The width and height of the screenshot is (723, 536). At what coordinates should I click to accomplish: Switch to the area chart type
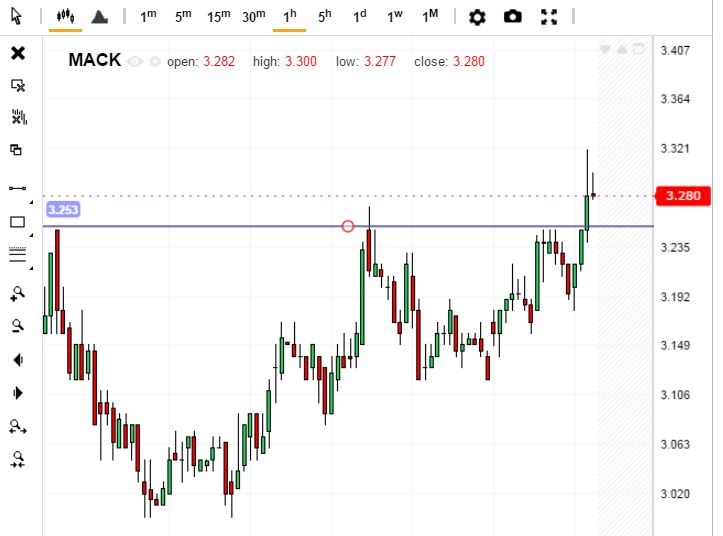click(99, 17)
